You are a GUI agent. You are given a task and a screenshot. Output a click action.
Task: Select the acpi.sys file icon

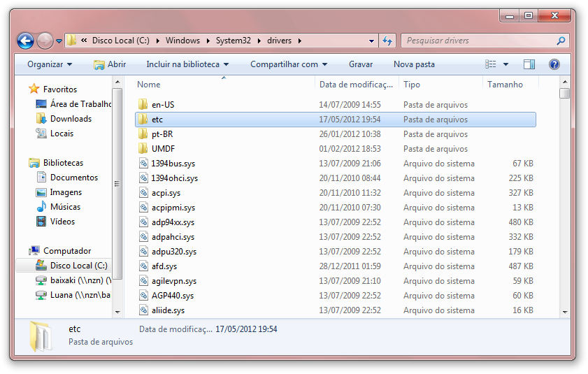click(x=143, y=192)
